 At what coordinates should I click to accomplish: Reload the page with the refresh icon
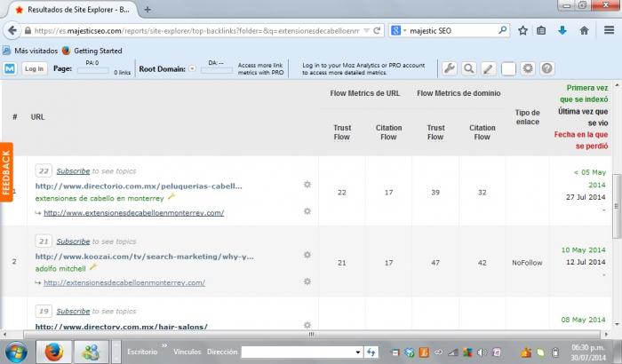377,30
